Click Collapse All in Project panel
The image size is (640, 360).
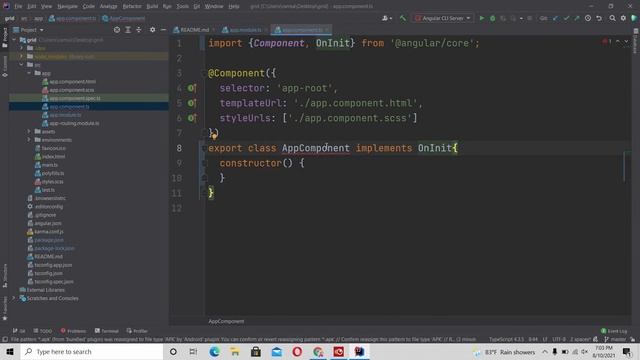[139, 30]
